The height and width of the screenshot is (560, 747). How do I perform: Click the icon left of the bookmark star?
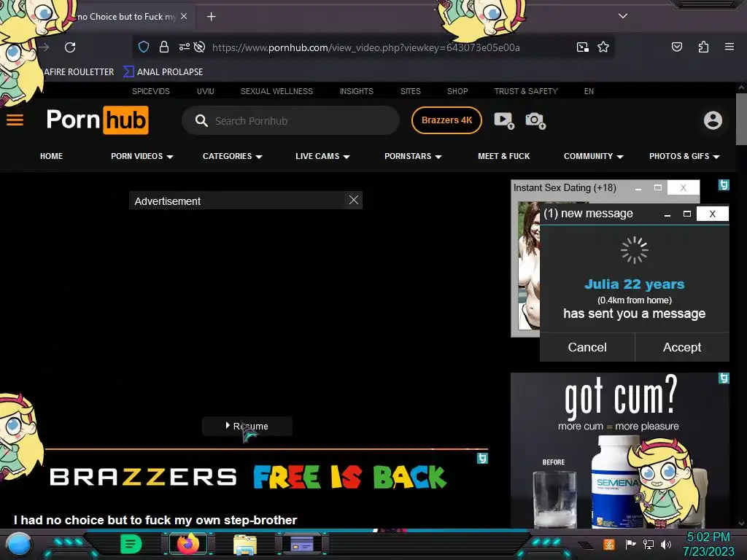pyautogui.click(x=582, y=47)
